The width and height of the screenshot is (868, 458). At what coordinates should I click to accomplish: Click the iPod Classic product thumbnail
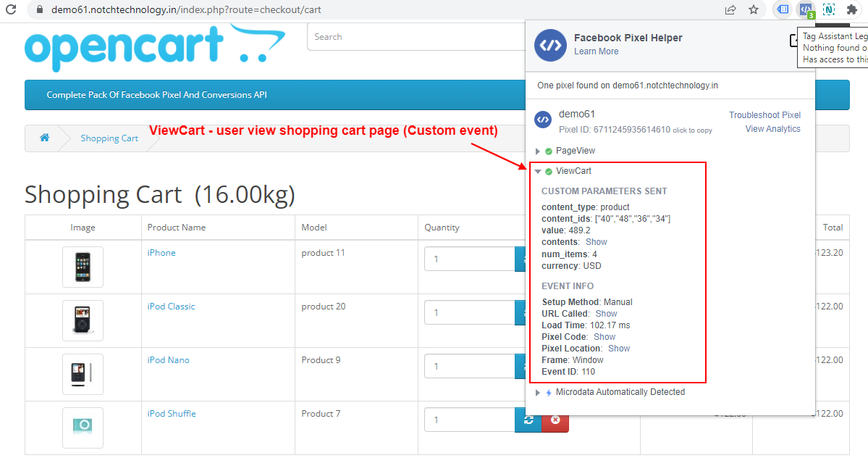tap(83, 320)
